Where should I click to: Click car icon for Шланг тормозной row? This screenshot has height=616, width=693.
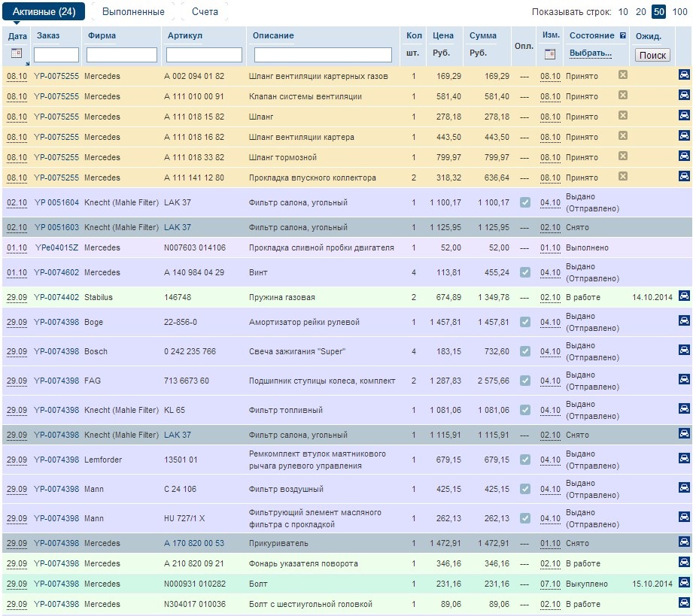point(684,156)
